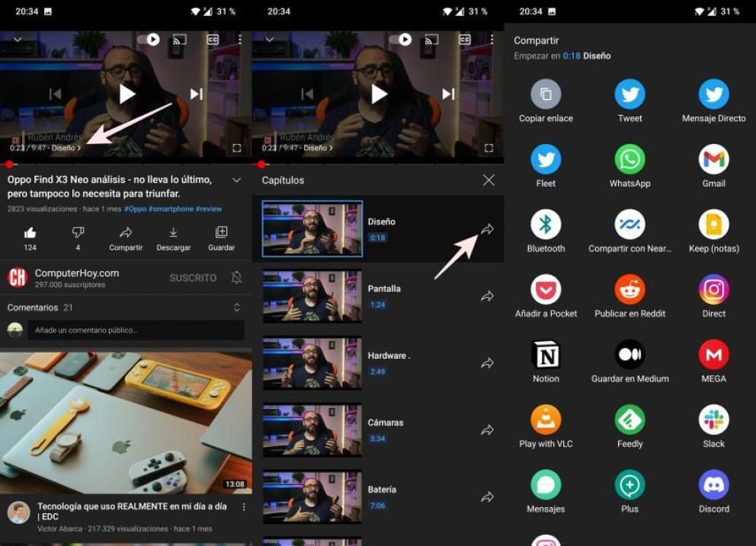Viewport: 756px width, 546px height.
Task: Select Publicar en Reddit icon
Action: pyautogui.click(x=629, y=289)
